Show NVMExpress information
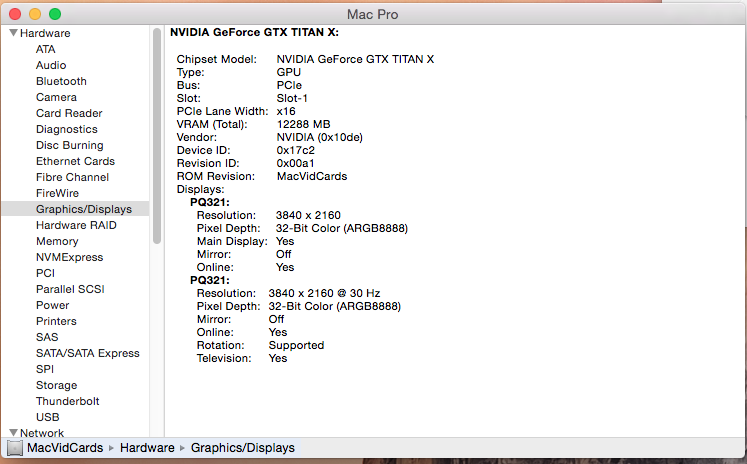The image size is (747, 464). pos(70,257)
